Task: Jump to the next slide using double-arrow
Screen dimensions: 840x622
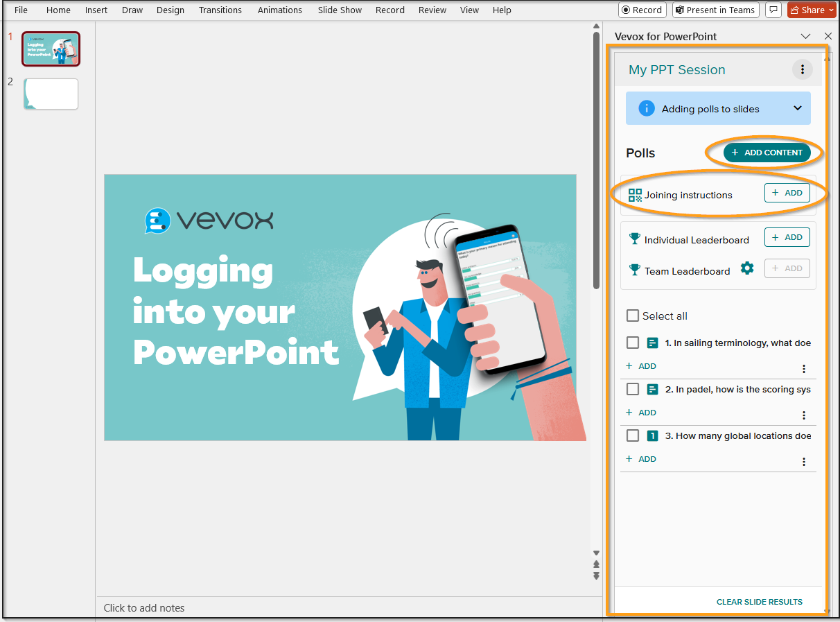Action: click(596, 576)
